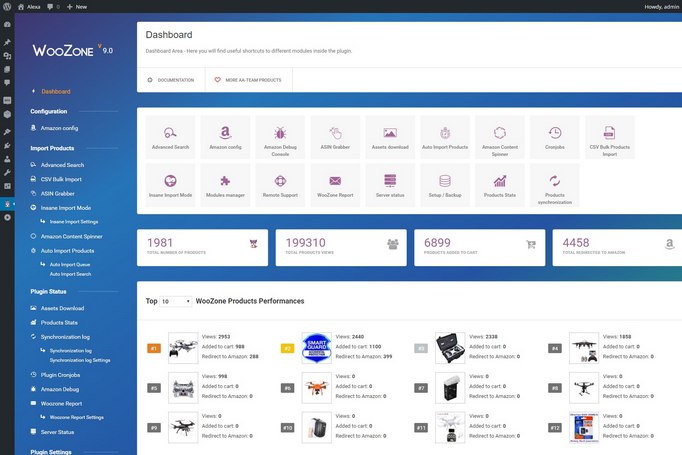
Task: Open the #2 Smart Guard product thumbnail
Action: 317,348
